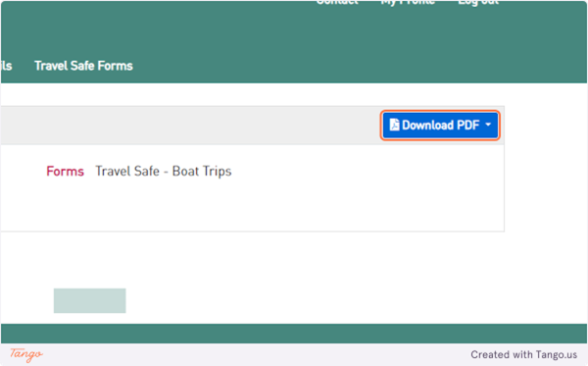588x366 pixels.
Task: Click the dash separator in Boat Trips title
Action: (x=166, y=172)
